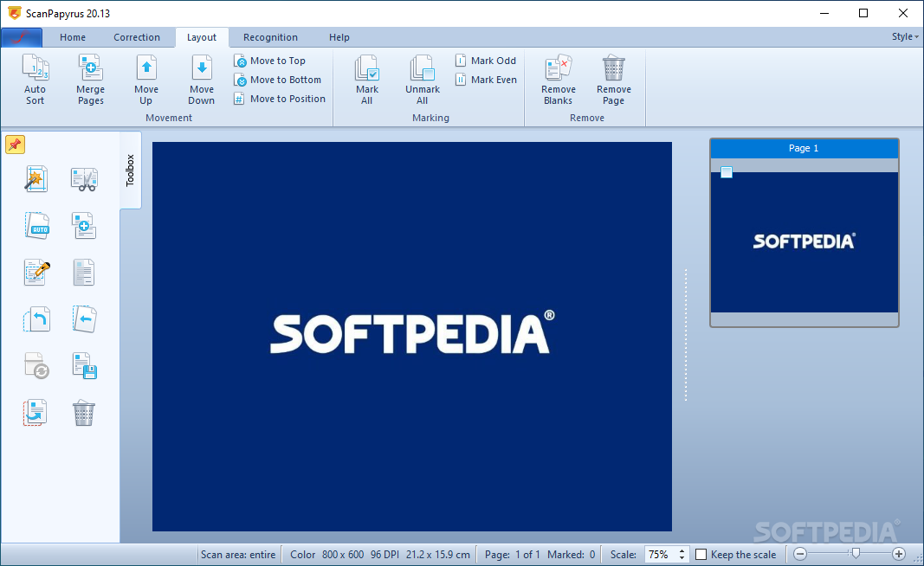Image resolution: width=924 pixels, height=566 pixels.
Task: Click the Page 1 thumbnail header
Action: coord(804,148)
